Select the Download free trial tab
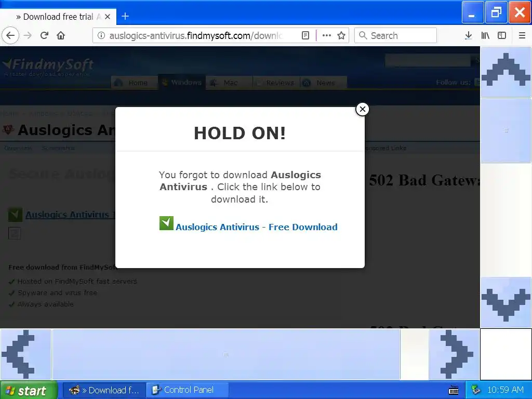Screen dimensions: 532x399 tap(58, 17)
